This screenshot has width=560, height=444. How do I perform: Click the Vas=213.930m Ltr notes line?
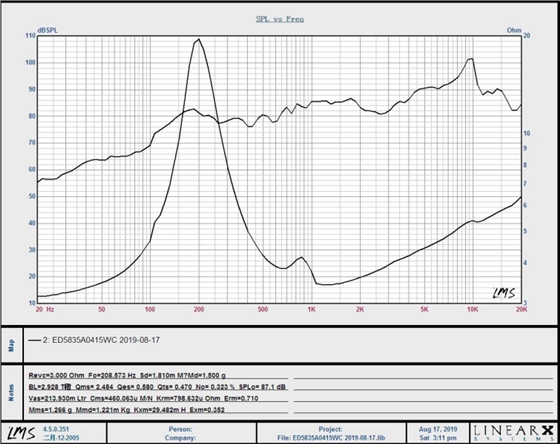tap(143, 398)
